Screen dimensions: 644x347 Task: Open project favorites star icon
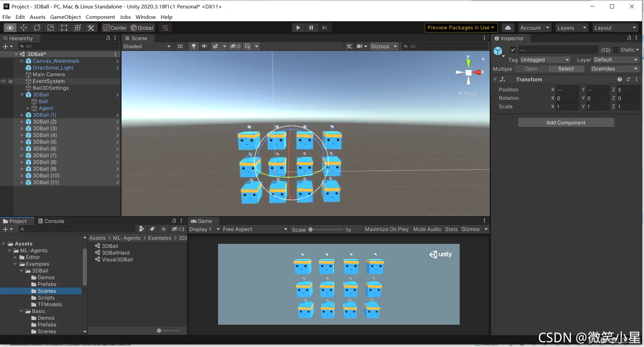(164, 229)
